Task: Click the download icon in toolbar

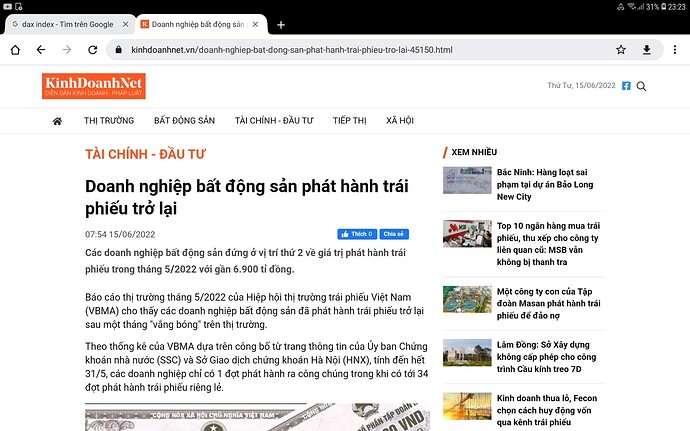Action: point(646,50)
